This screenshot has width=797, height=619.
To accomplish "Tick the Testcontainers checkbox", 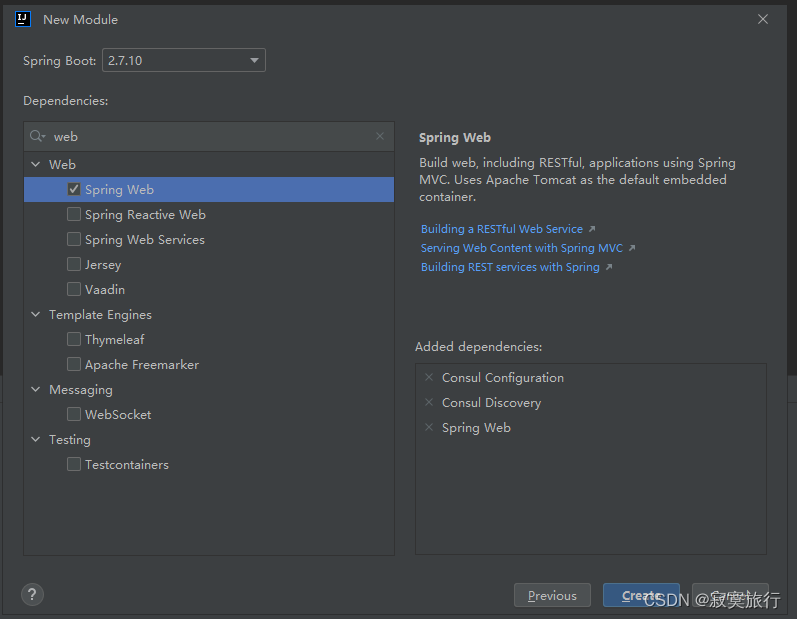I will [x=74, y=464].
